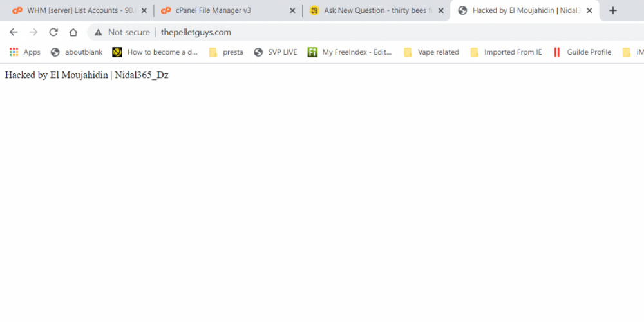
Task: Open the Guilde Profile bookmark
Action: point(582,52)
